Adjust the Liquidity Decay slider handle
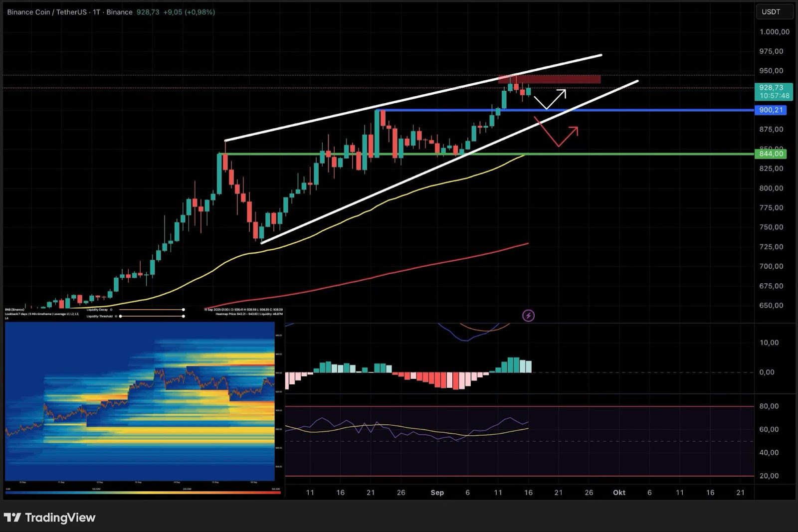The width and height of the screenshot is (798, 532). (x=184, y=310)
